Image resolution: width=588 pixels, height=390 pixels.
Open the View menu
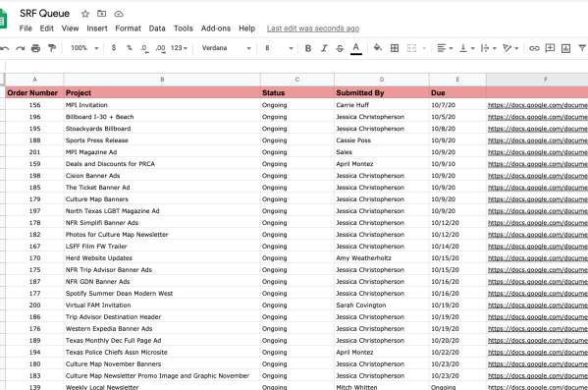pos(70,28)
